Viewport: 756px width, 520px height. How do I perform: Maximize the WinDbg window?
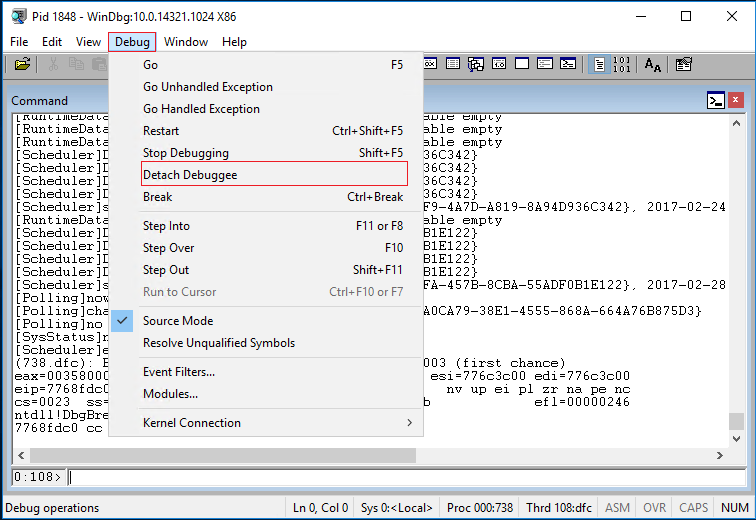coord(686,16)
